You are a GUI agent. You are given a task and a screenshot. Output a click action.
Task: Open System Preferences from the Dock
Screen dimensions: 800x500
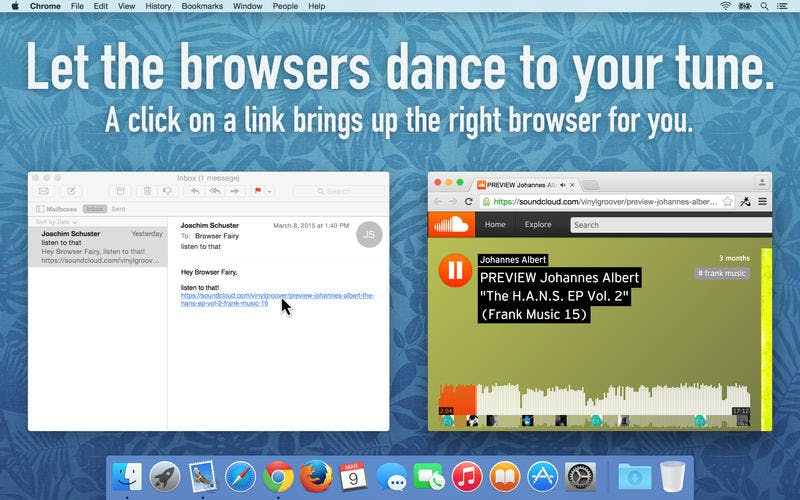[580, 477]
